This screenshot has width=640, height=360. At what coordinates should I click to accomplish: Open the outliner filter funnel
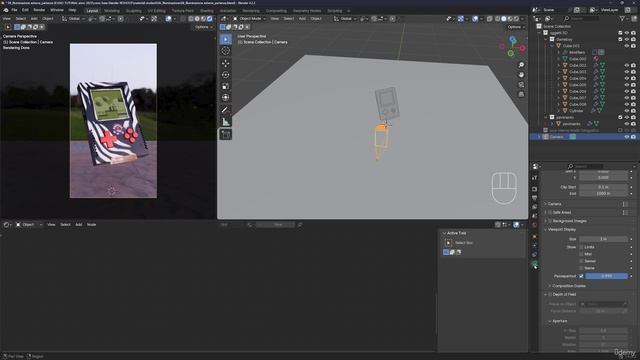622,19
